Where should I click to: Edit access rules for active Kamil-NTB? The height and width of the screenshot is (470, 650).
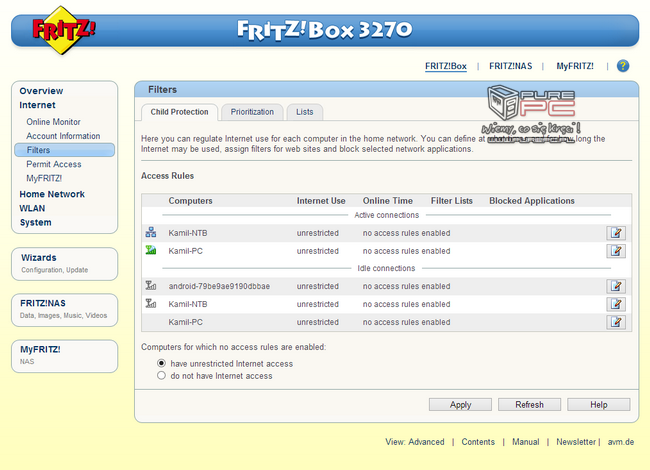click(x=616, y=233)
